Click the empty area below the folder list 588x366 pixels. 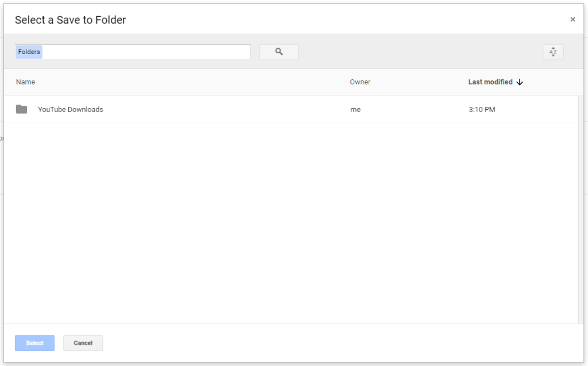[x=287, y=218]
